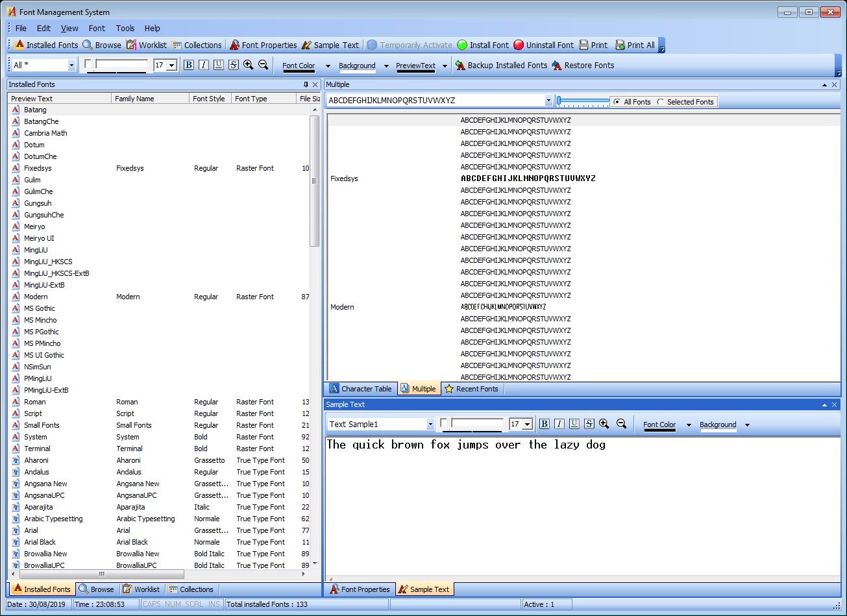Open Browse from the main toolbar
The height and width of the screenshot is (616, 847).
tap(102, 45)
